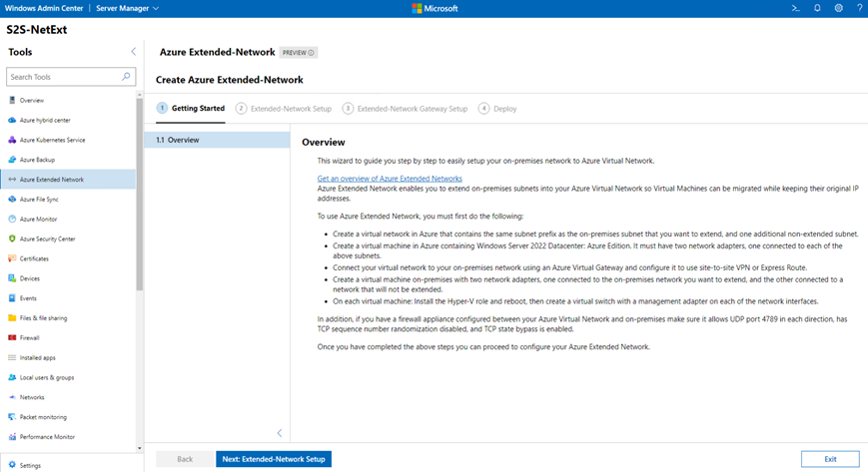Collapse the Tools sidebar with chevron
This screenshot has height=472, width=868.
pos(134,52)
